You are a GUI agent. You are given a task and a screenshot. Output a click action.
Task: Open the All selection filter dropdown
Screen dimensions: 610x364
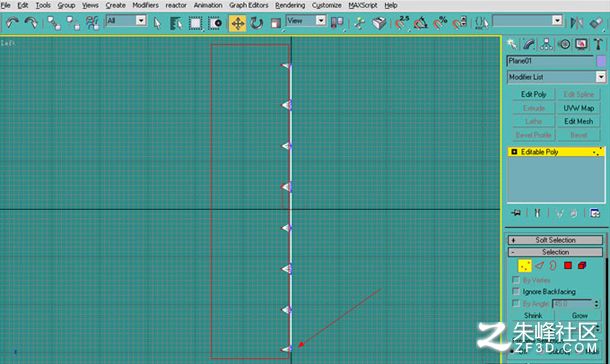pyautogui.click(x=126, y=21)
